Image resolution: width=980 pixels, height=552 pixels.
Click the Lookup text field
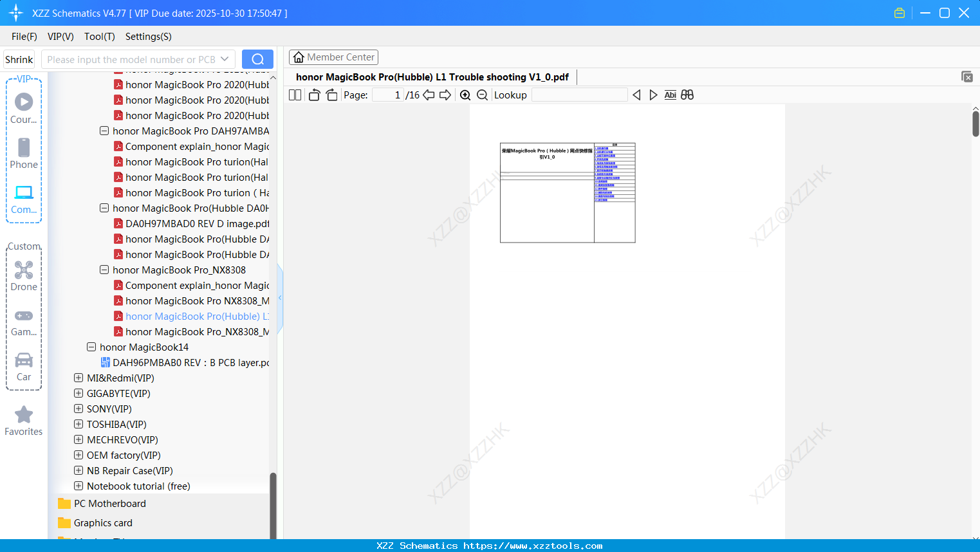(x=580, y=95)
